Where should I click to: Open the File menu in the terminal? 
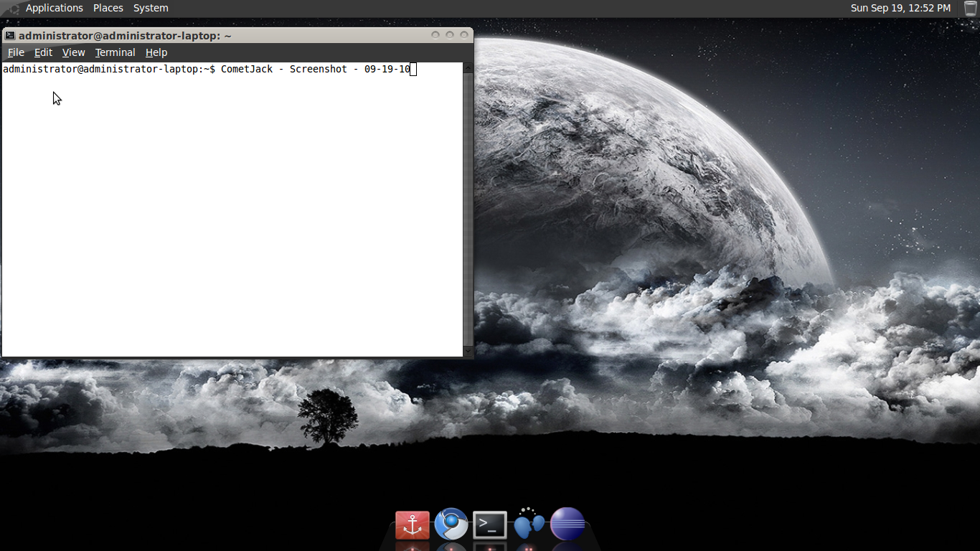[x=15, y=52]
